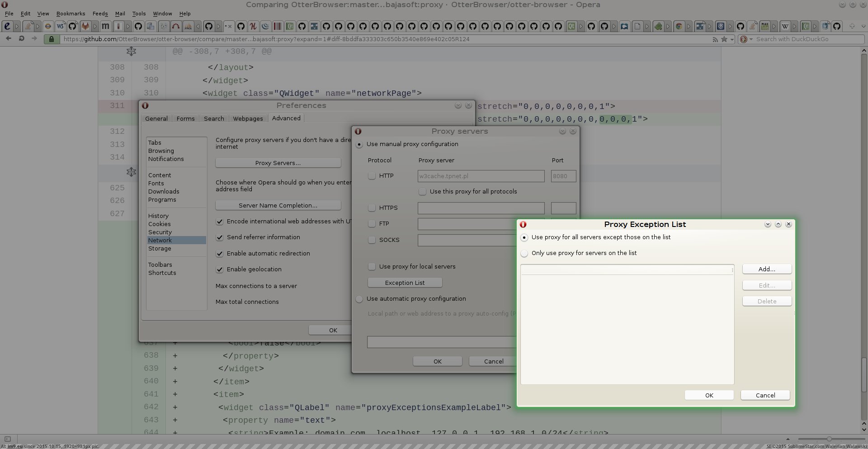Image resolution: width=868 pixels, height=449 pixels.
Task: Adjust the zoom slider in status bar
Action: click(x=829, y=439)
